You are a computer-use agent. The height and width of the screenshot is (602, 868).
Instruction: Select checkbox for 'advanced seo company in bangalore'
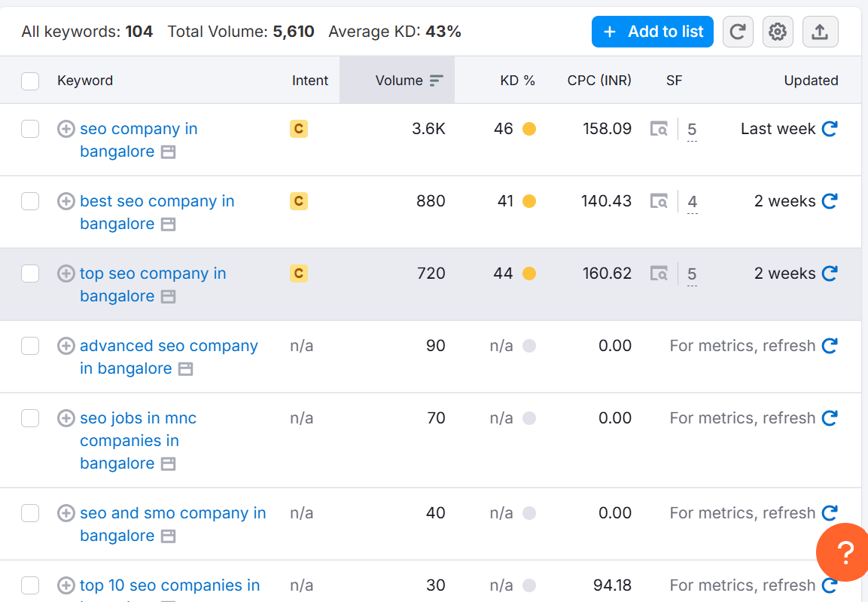click(30, 346)
